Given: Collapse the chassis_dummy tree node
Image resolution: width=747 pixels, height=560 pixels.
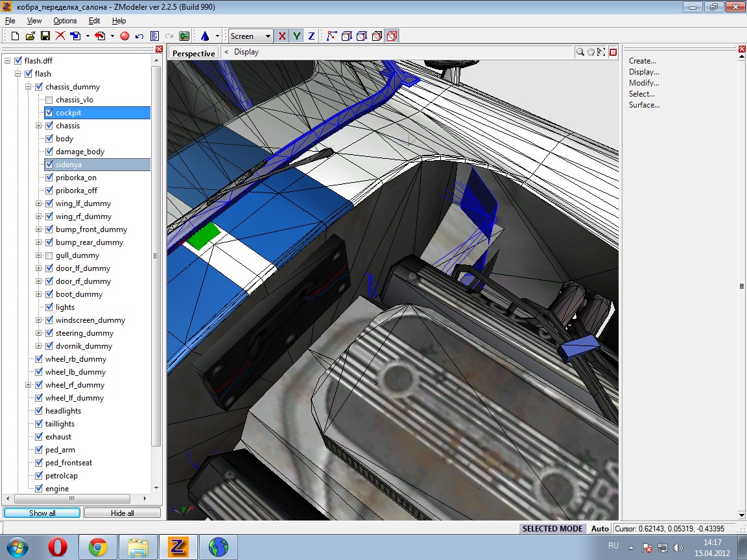Looking at the screenshot, I should (x=29, y=87).
